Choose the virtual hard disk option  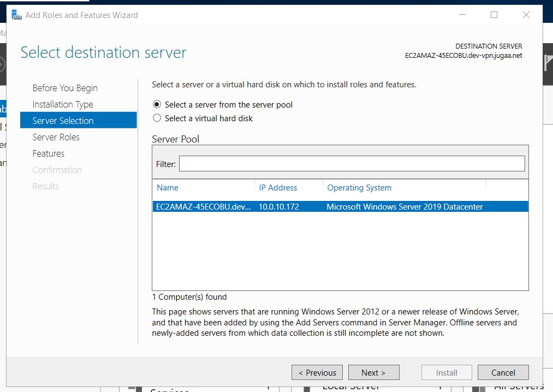click(157, 118)
